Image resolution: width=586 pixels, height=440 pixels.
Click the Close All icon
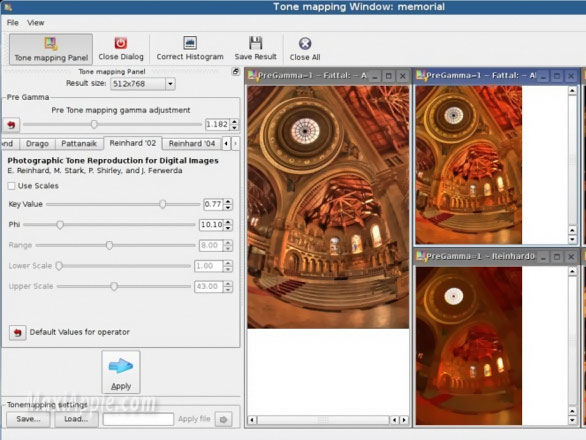pyautogui.click(x=305, y=43)
